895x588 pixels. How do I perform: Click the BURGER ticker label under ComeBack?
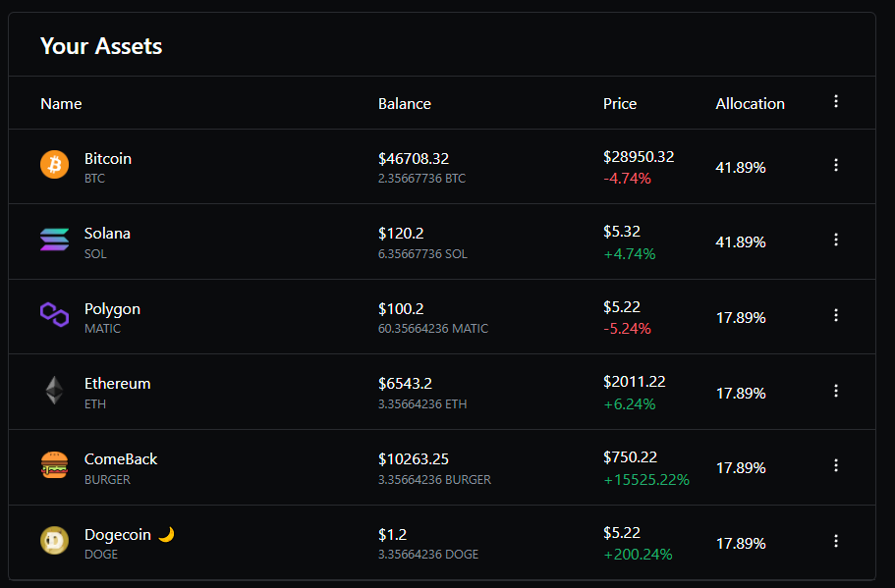coord(107,480)
